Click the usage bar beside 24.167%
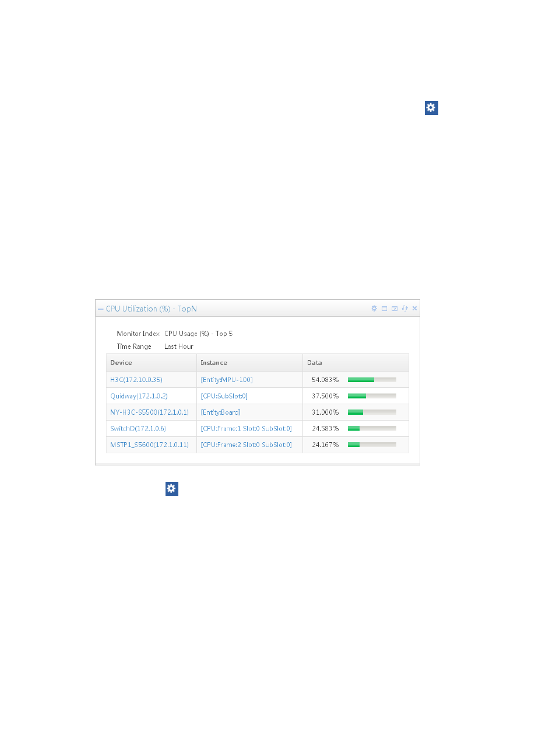The width and height of the screenshot is (556, 756). (372, 445)
